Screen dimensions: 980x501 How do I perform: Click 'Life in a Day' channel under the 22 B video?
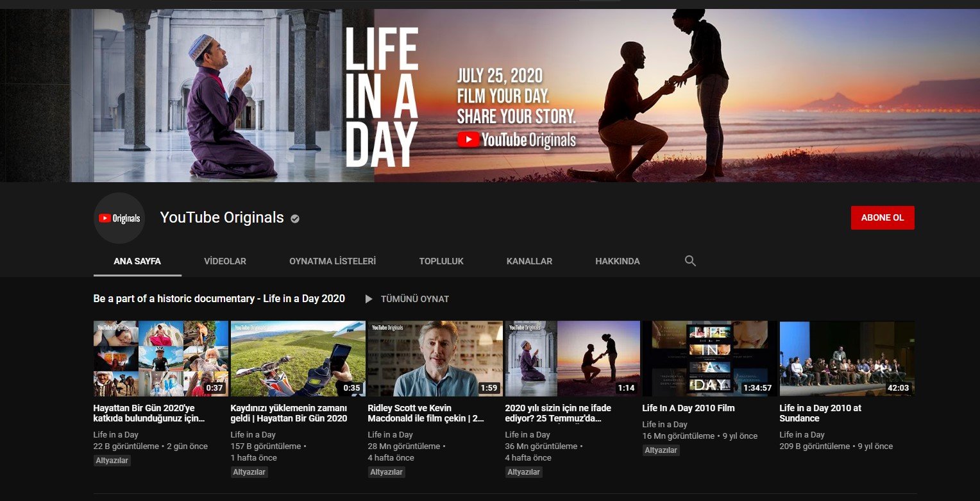116,435
